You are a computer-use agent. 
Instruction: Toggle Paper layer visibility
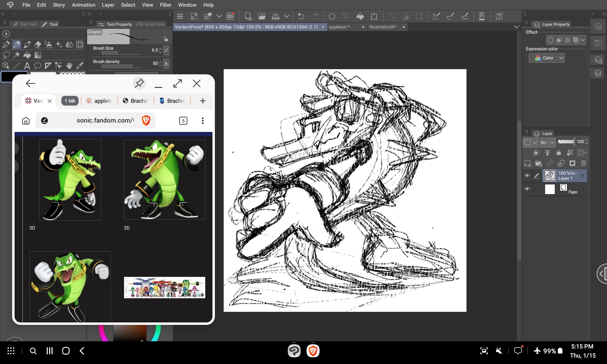(x=527, y=189)
